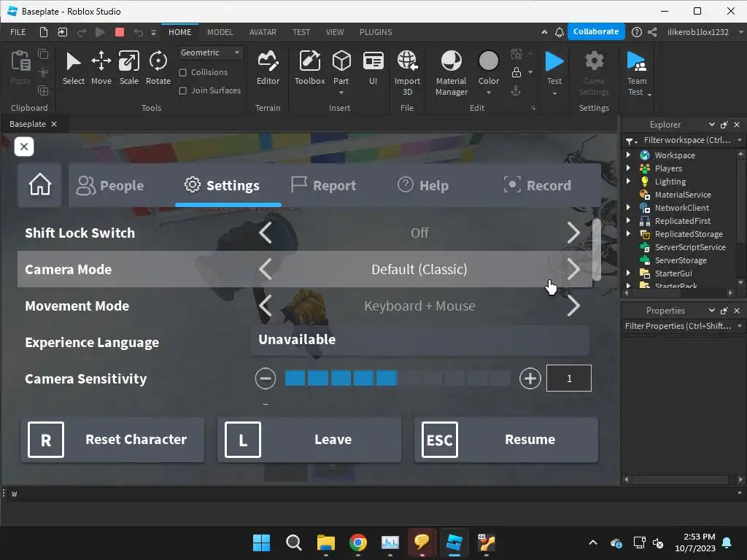Toggle the Collisions checkbox
Screen dimensions: 747x560
click(x=182, y=72)
